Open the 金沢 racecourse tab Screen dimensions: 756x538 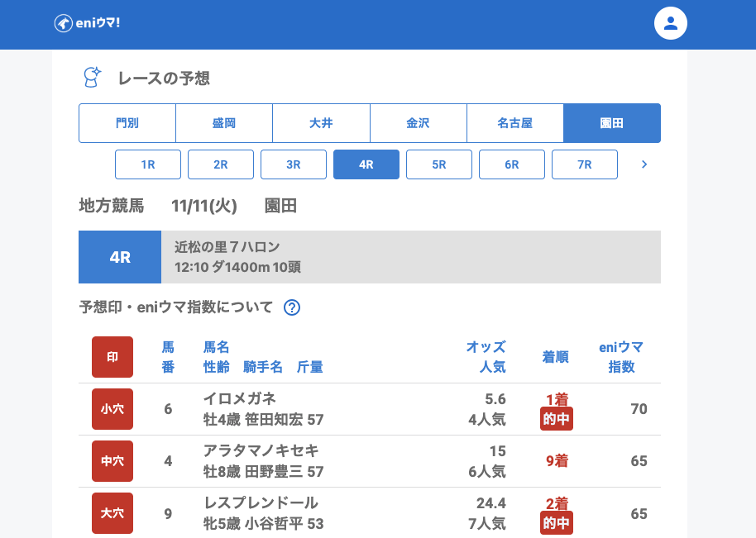pos(418,123)
